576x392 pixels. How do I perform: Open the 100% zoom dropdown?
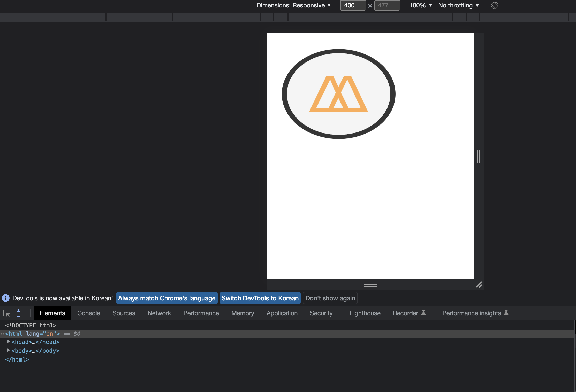pos(421,5)
